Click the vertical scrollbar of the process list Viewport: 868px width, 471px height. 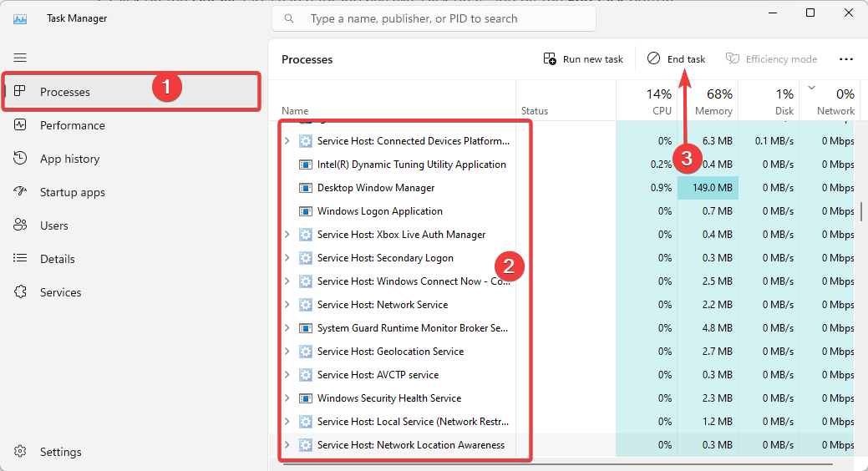coord(861,210)
